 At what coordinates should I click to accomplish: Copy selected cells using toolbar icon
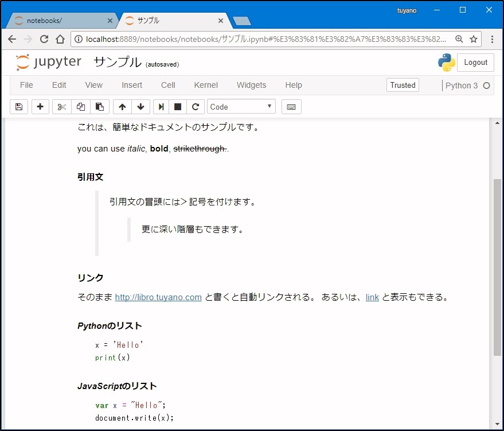point(81,107)
